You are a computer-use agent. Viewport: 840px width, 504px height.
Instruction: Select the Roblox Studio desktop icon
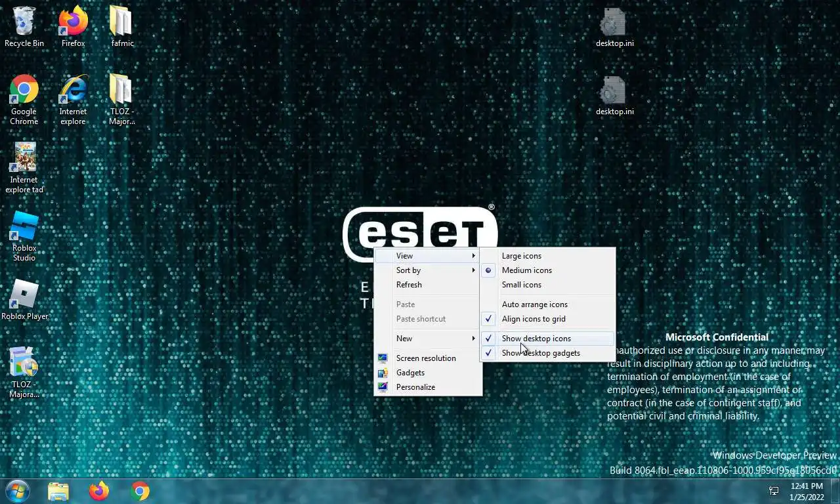pyautogui.click(x=24, y=236)
